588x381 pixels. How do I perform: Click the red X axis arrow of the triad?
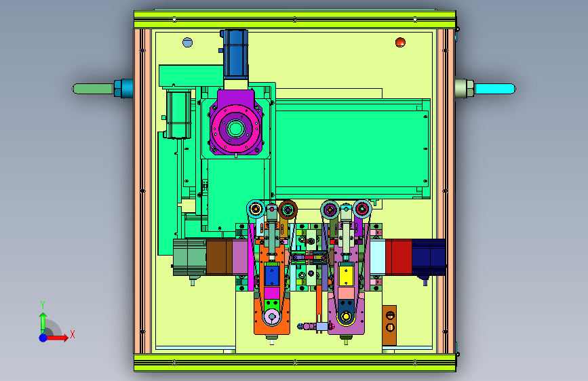click(x=57, y=338)
